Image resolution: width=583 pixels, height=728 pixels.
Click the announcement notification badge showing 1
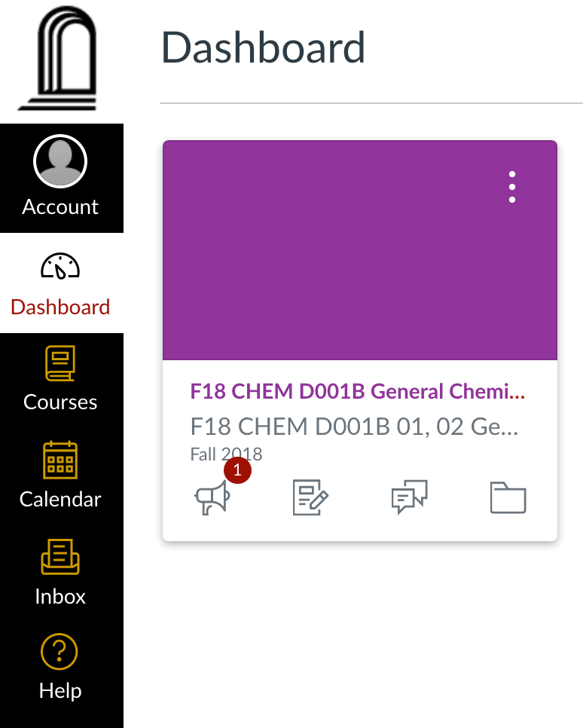coord(238,470)
